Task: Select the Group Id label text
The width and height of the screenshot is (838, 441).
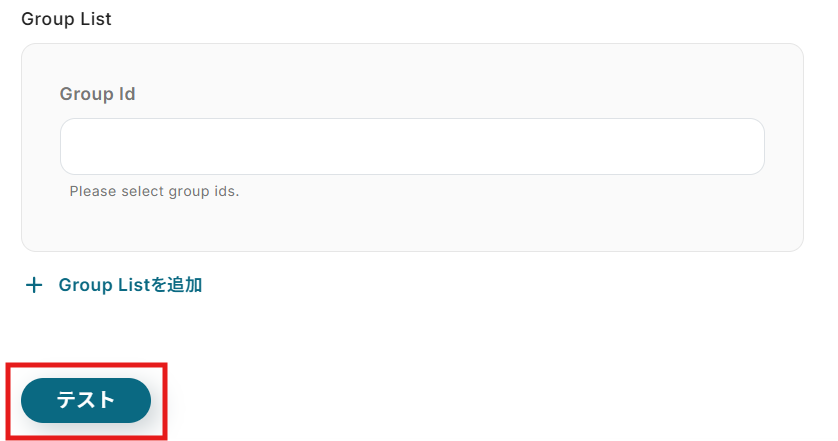Action: 97,94
